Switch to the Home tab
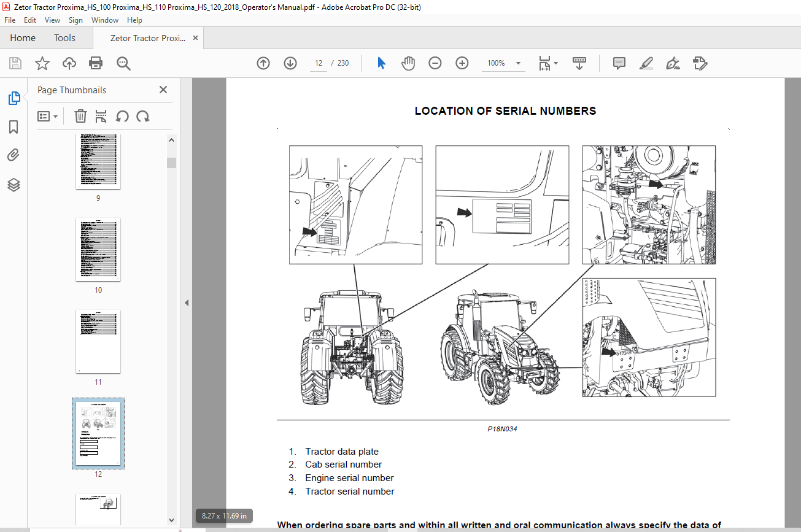This screenshot has width=801, height=532. pyautogui.click(x=23, y=38)
